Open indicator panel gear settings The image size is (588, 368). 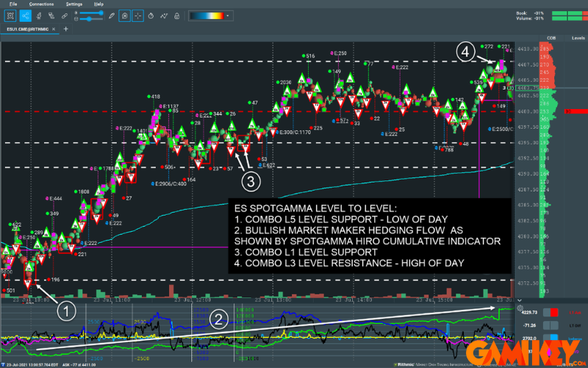(520, 308)
